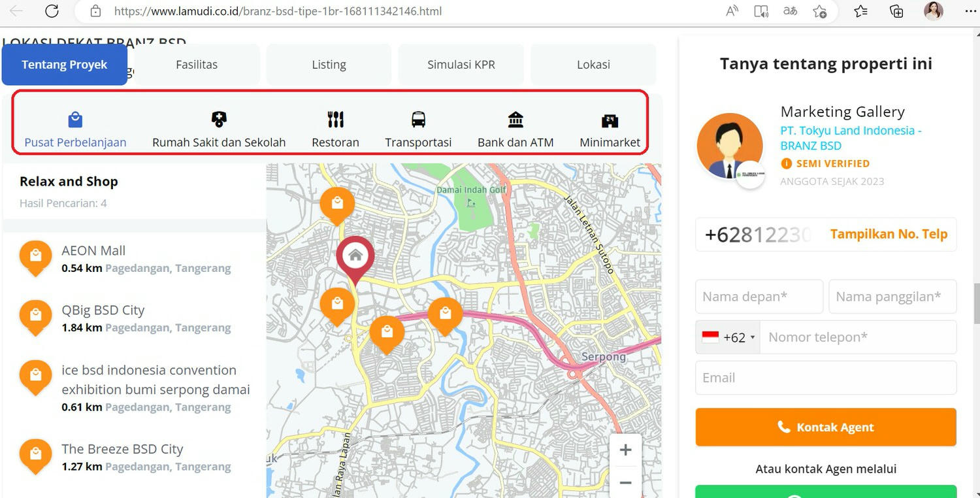Zoom in the map with plus button
The height and width of the screenshot is (498, 980).
point(625,450)
